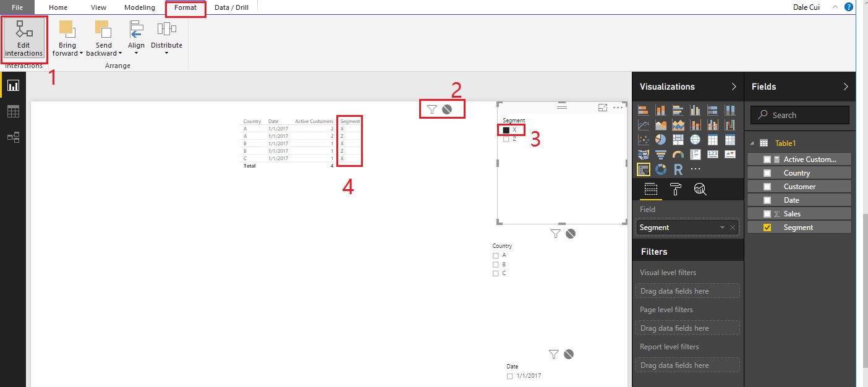Select the Stacked column chart visualization
Screen dimensions: 868x387
click(x=660, y=110)
